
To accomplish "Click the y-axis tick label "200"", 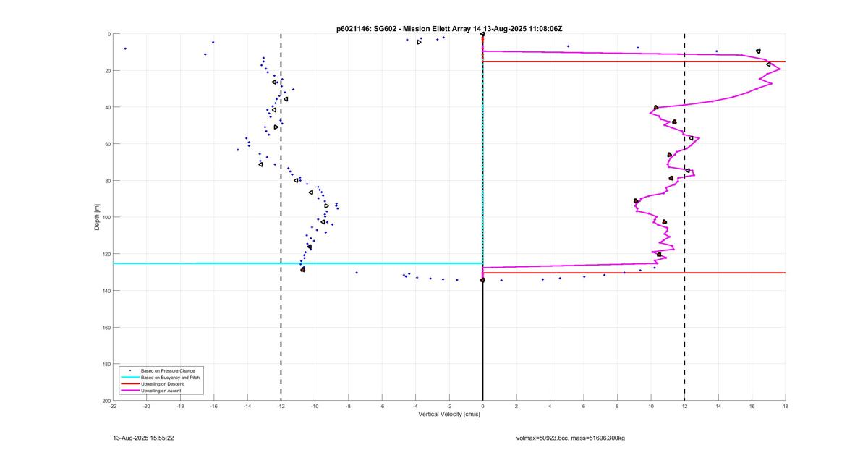I will click(106, 401).
